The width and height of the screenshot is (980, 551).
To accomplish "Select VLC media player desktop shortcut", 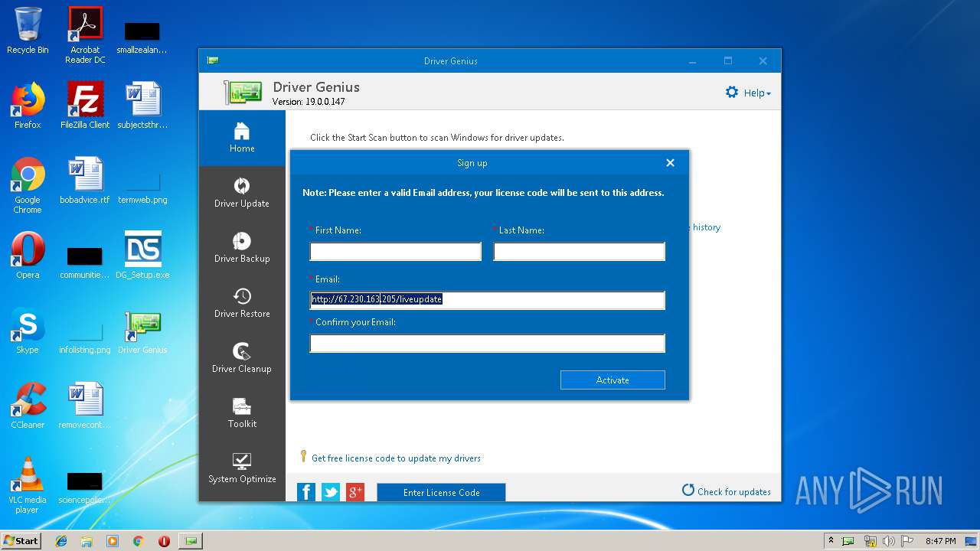I will click(28, 485).
